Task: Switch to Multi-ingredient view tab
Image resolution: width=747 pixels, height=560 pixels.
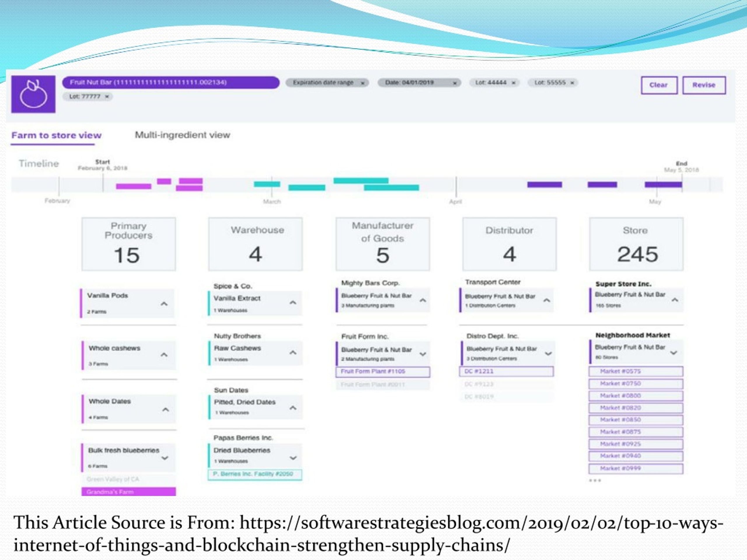Action: [x=182, y=135]
